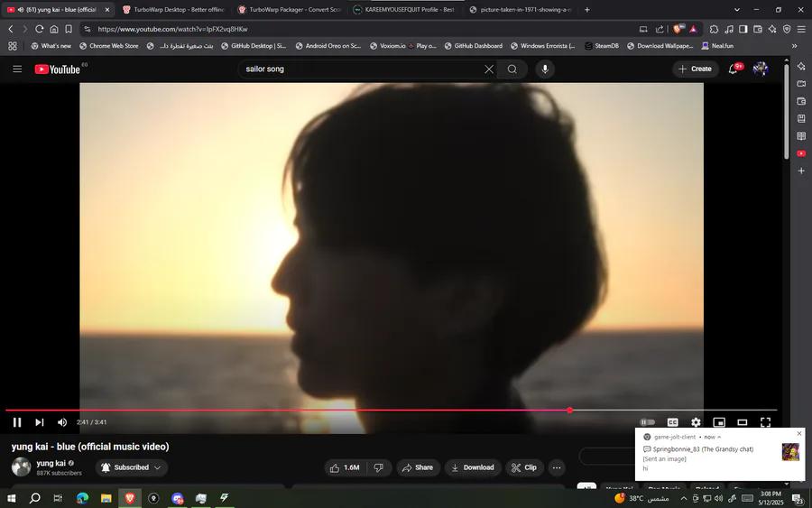Run search with the magnifier button
The width and height of the screenshot is (812, 508).
click(x=512, y=69)
